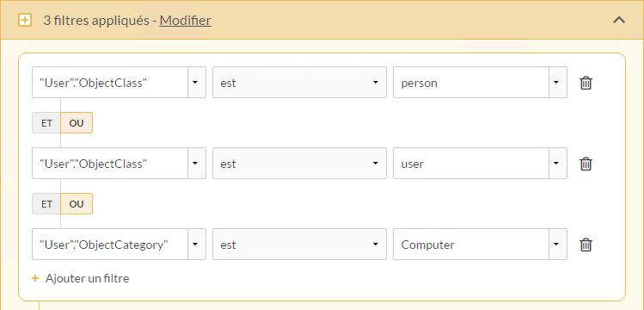Expand the ObjectCategory field dropdown arrow
Image resolution: width=644 pixels, height=310 pixels.
(x=197, y=245)
